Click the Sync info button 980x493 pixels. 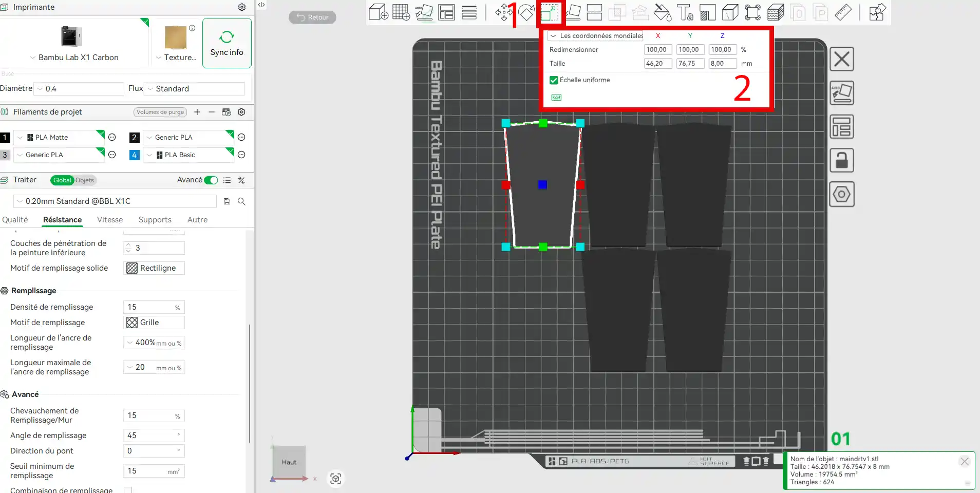(x=227, y=43)
